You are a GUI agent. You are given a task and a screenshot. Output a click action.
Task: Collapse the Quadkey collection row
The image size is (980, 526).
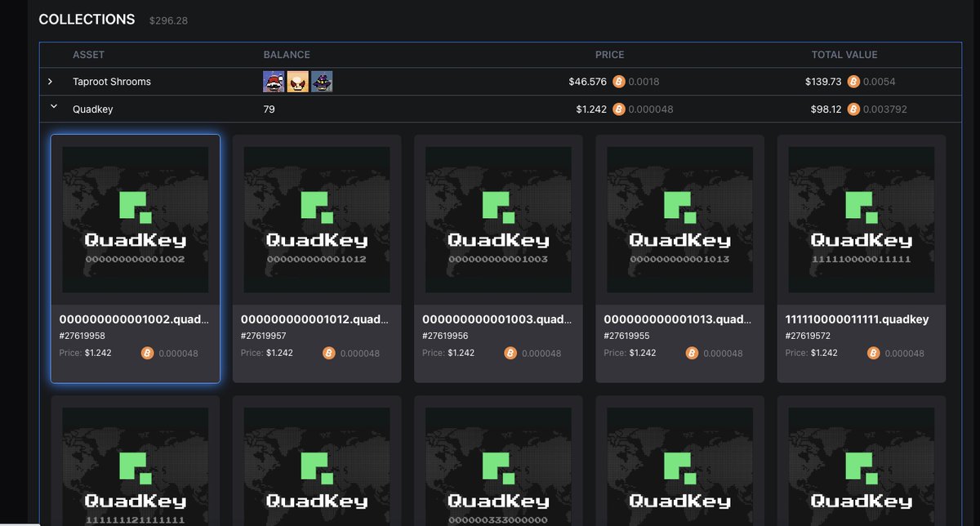[54, 106]
